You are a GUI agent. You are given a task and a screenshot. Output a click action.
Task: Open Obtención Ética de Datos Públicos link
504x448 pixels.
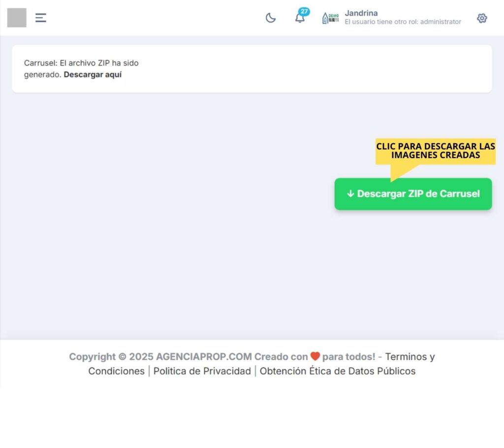[338, 371]
